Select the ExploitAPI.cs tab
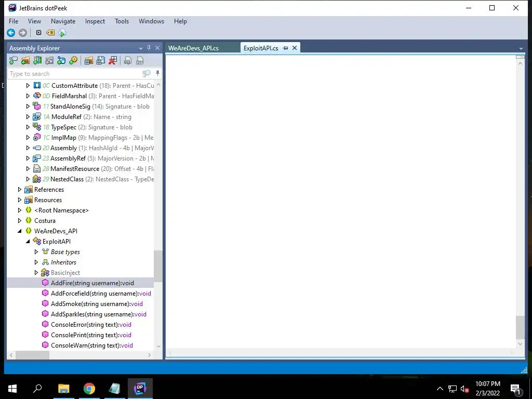Viewport: 532px width, 399px height. coord(261,48)
